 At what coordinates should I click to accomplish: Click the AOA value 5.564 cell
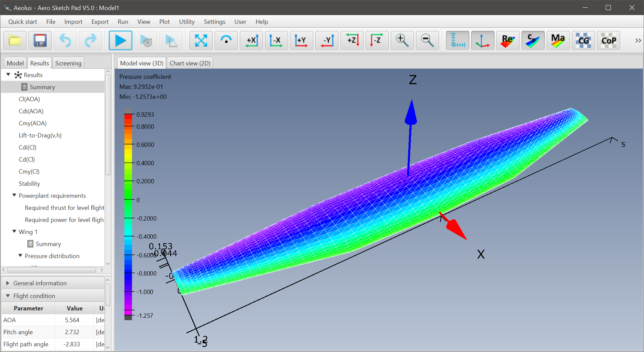72,320
